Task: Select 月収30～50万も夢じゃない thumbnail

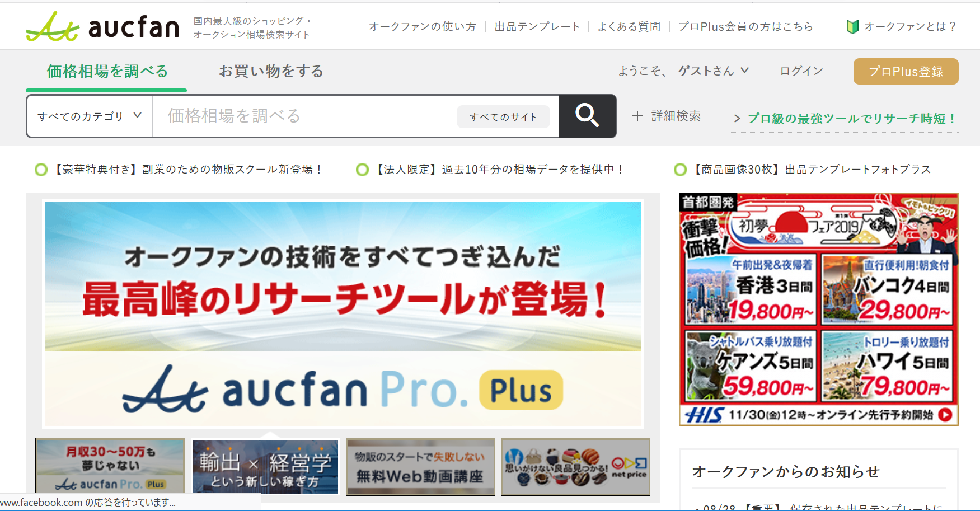Action: pos(110,466)
